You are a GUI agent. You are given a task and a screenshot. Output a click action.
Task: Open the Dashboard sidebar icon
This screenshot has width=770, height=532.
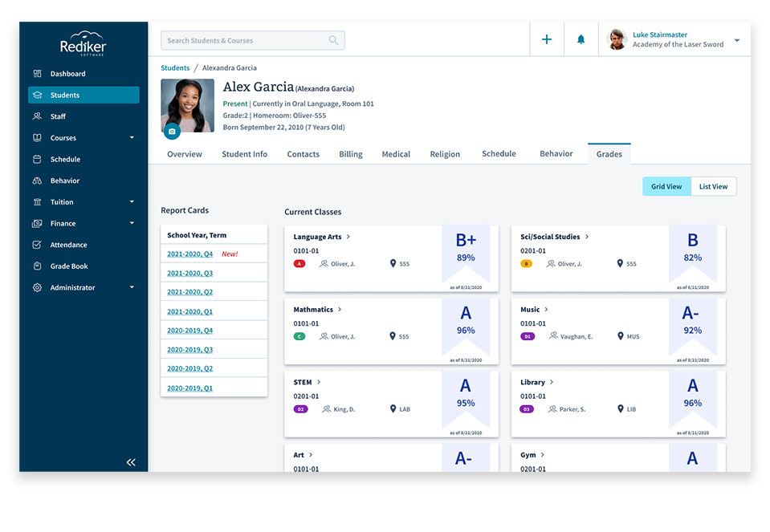tap(37, 74)
